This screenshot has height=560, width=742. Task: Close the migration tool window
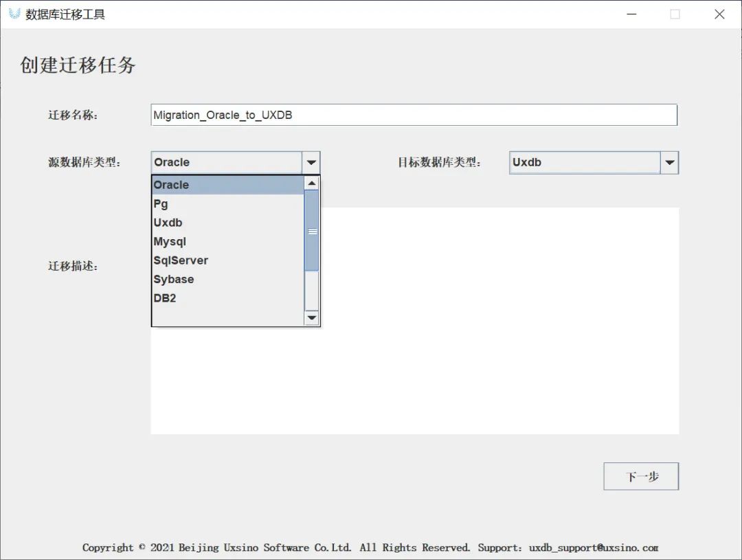[719, 14]
